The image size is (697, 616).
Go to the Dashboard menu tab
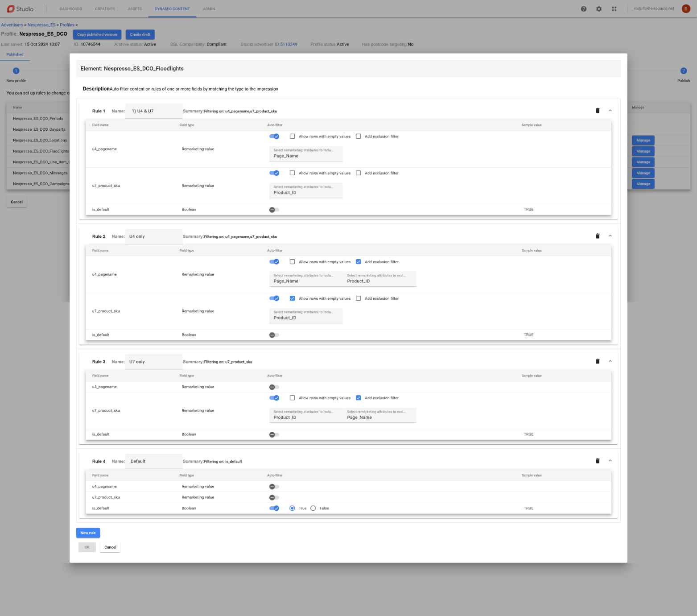click(x=71, y=9)
